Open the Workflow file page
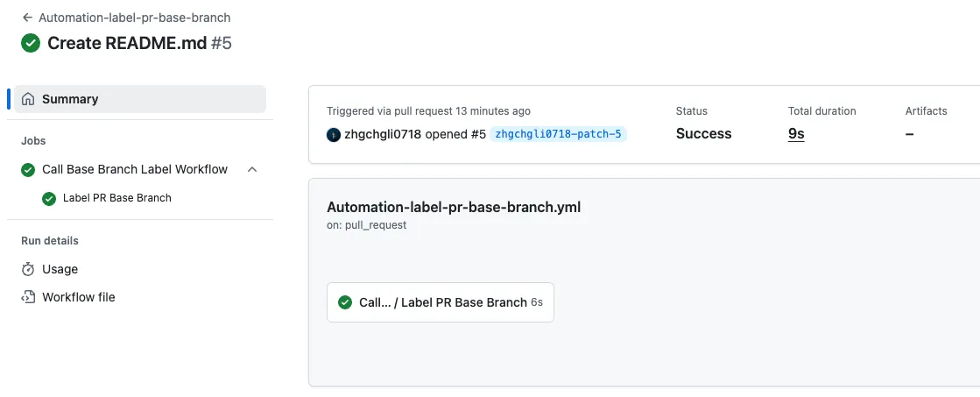The width and height of the screenshot is (980, 397). [78, 297]
